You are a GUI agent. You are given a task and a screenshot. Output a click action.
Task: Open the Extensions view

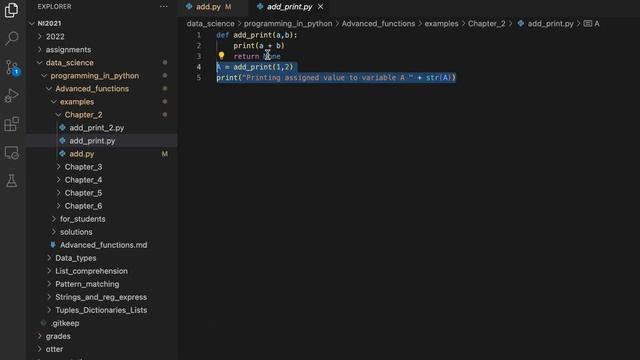point(11,124)
